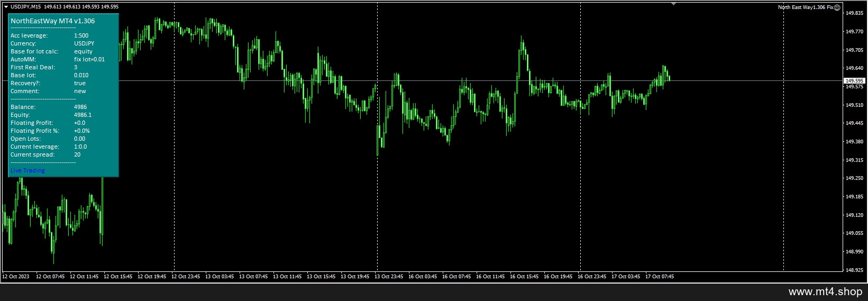Click the expert advisor smiley face icon
The image size is (868, 301).
[x=837, y=7]
